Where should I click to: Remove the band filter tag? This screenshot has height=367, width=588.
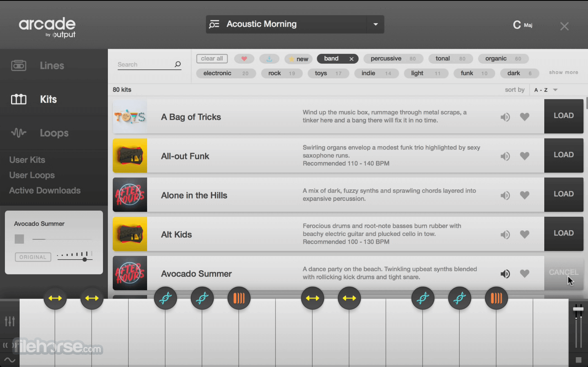[x=351, y=59]
